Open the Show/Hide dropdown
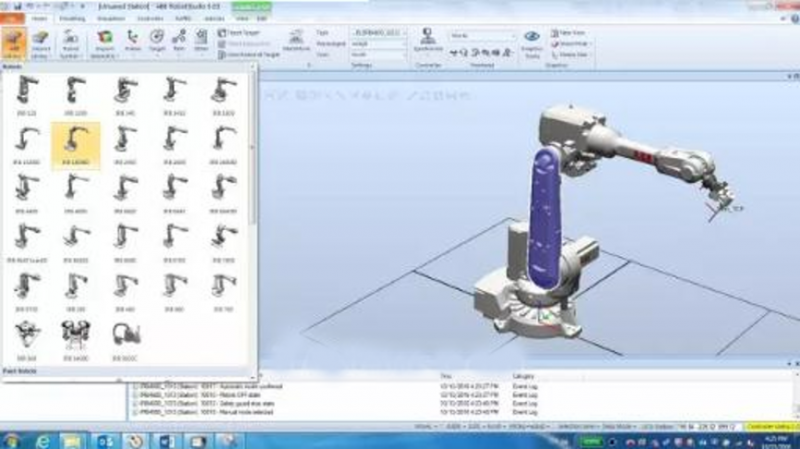The height and width of the screenshot is (449, 800). click(571, 44)
